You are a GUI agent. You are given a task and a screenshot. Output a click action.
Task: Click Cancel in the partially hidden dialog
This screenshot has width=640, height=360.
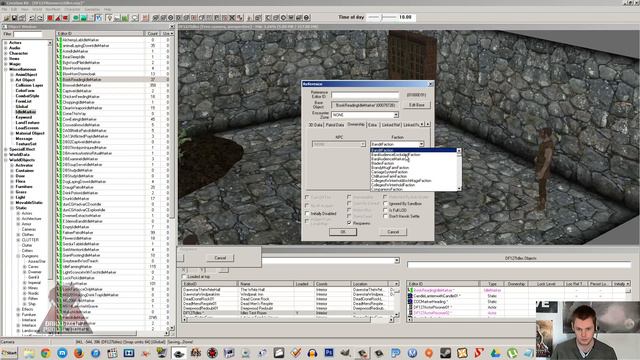[220, 258]
